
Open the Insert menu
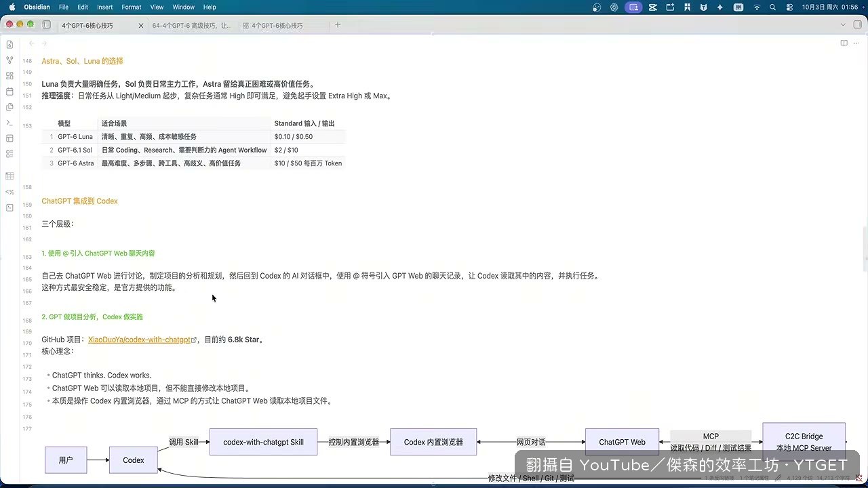(105, 7)
